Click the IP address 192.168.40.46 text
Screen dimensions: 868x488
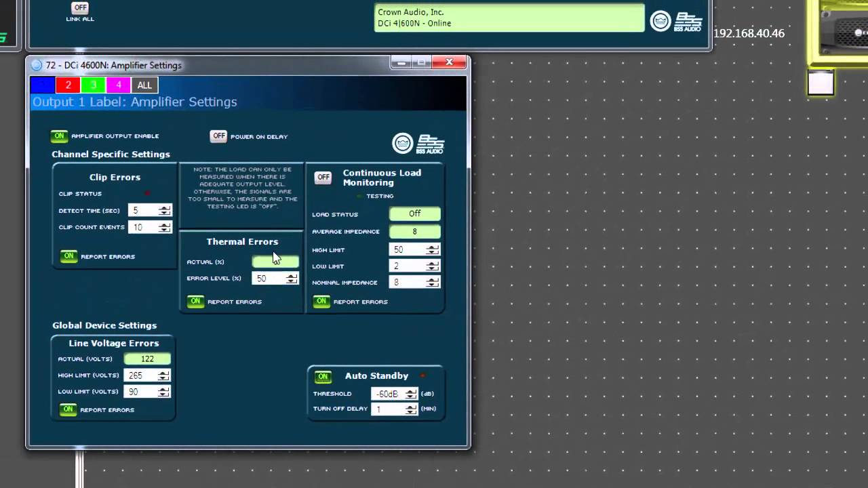click(x=749, y=33)
